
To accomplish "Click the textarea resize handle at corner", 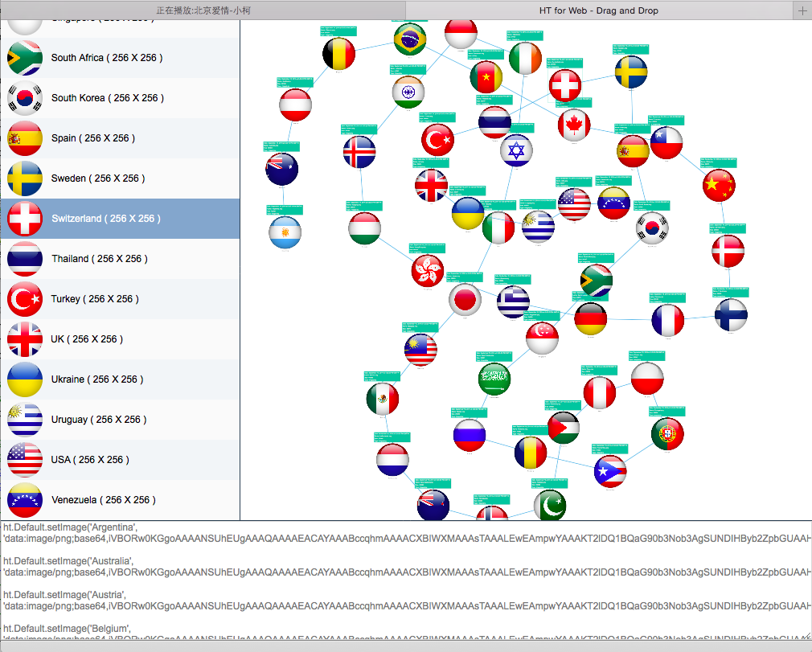I will (x=807, y=634).
